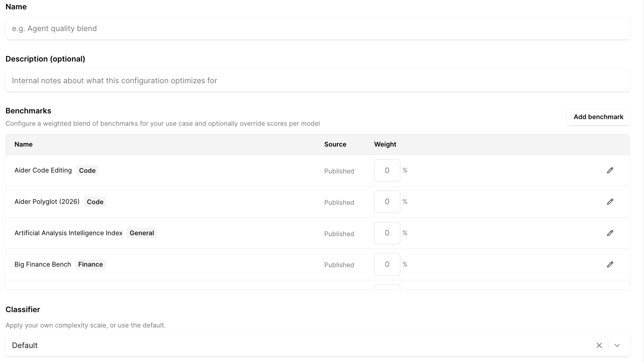The width and height of the screenshot is (644, 363).
Task: Click Published source for Aider Code Editing
Action: pyautogui.click(x=339, y=171)
